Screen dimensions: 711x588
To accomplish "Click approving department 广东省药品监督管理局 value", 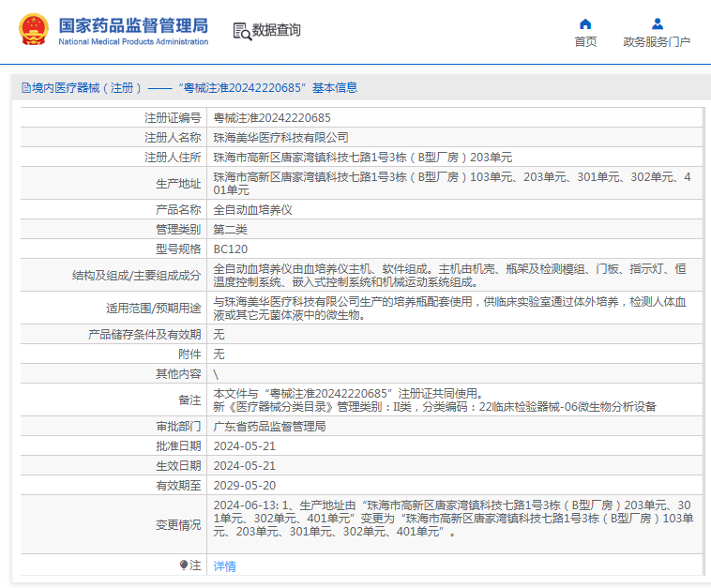I will (x=269, y=427).
